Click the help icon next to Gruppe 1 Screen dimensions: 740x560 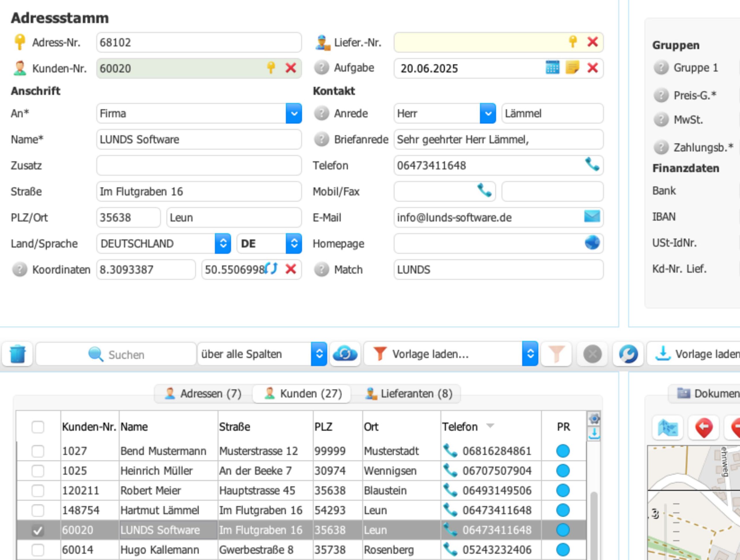pos(661,68)
